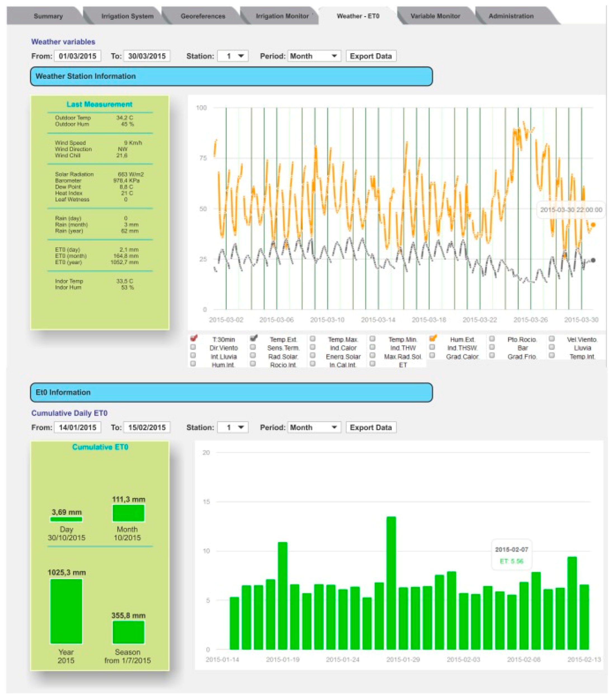Check the Vel.Viento. checkbox
Image resolution: width=616 pixels, height=698 pixels.
point(551,339)
